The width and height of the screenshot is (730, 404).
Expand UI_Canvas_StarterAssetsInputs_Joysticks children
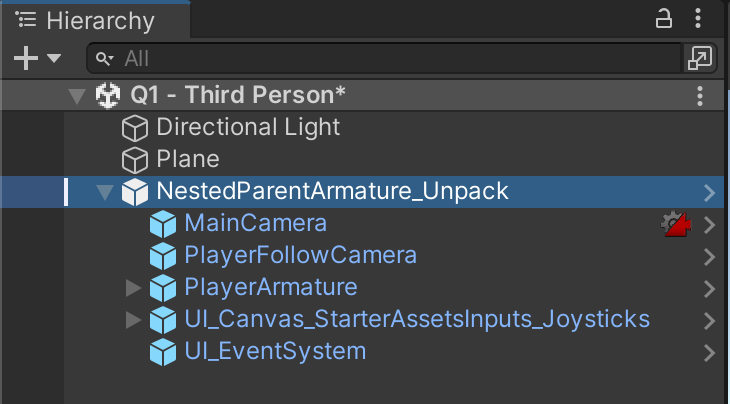(132, 320)
